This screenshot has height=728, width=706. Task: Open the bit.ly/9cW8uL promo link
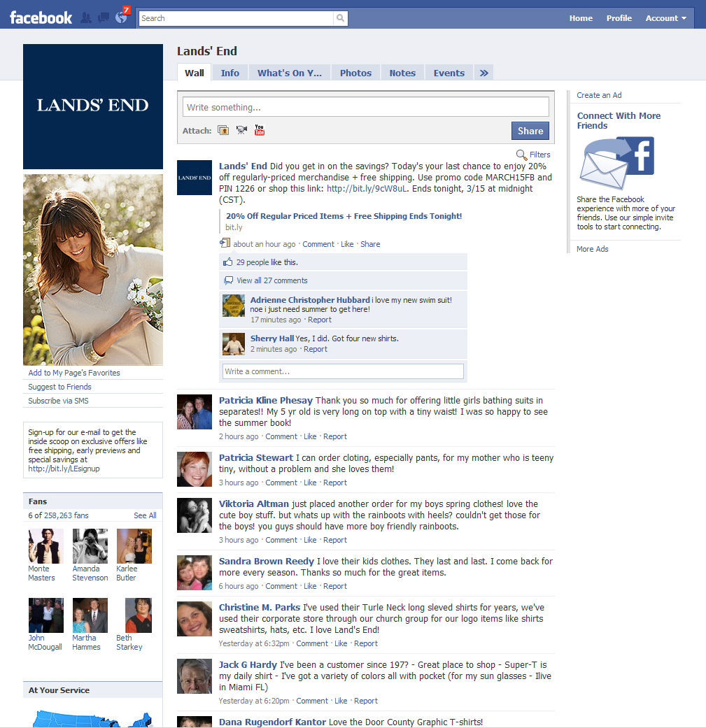click(367, 189)
